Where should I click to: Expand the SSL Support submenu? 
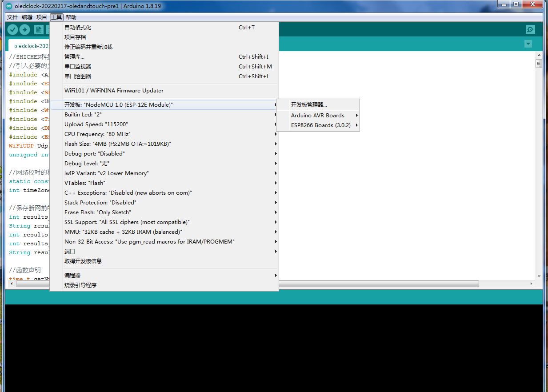click(164, 222)
